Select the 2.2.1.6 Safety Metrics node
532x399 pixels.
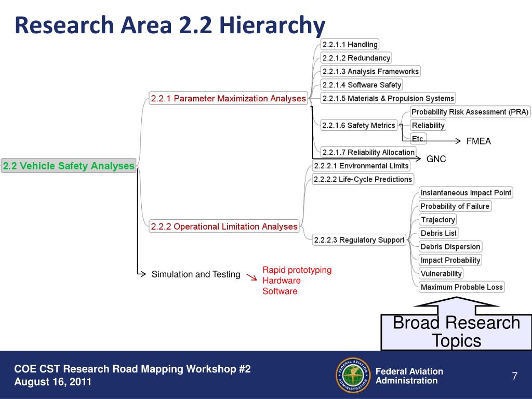(x=358, y=126)
